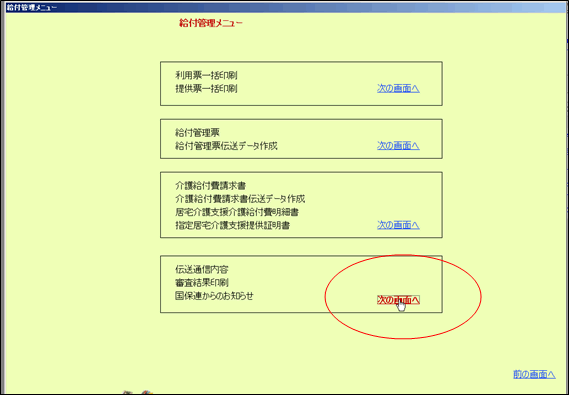
Task: Click the 国保連からのお知らせ entry
Action: click(x=214, y=296)
